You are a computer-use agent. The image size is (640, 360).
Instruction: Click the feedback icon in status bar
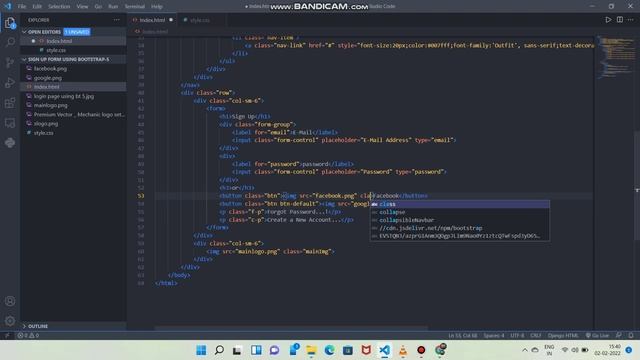pos(619,336)
